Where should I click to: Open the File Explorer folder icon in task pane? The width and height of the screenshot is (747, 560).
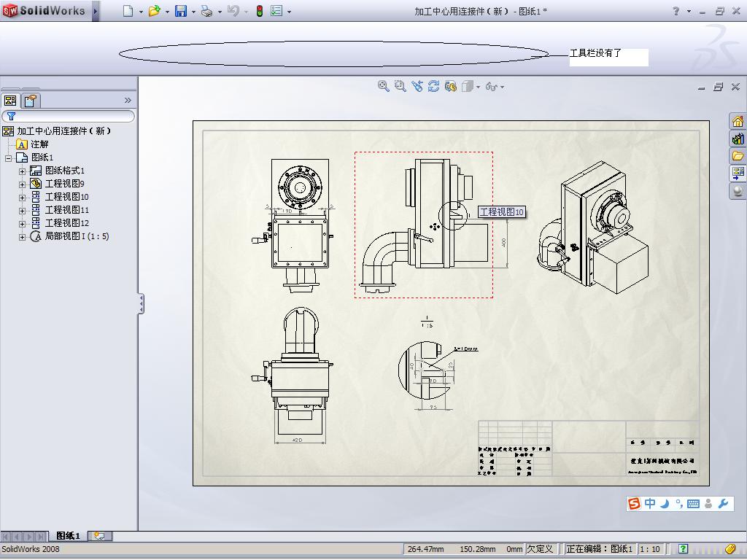738,156
